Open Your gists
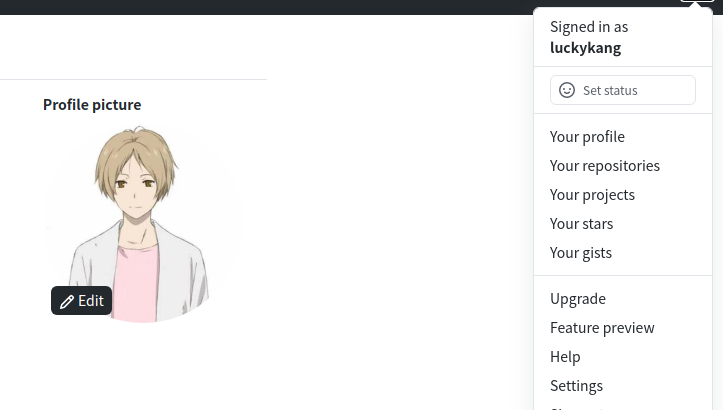The image size is (723, 410). [x=581, y=253]
